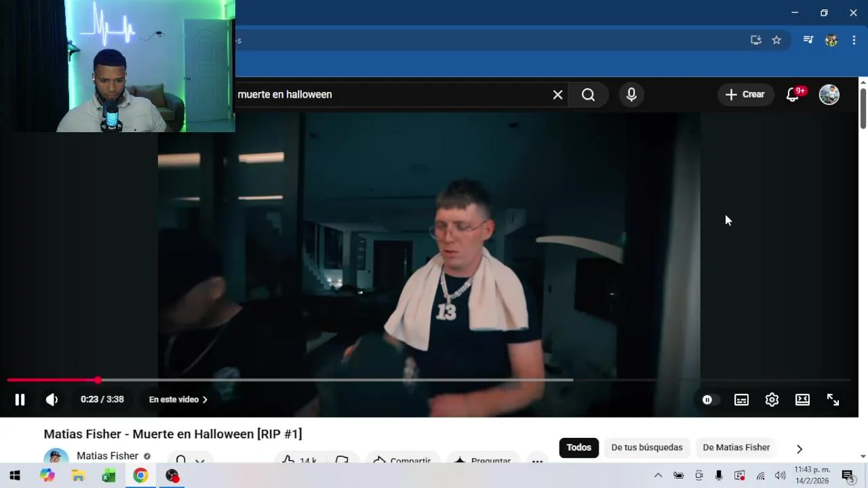This screenshot has height=488, width=868.
Task: Bookmark this page with star icon
Action: point(776,40)
